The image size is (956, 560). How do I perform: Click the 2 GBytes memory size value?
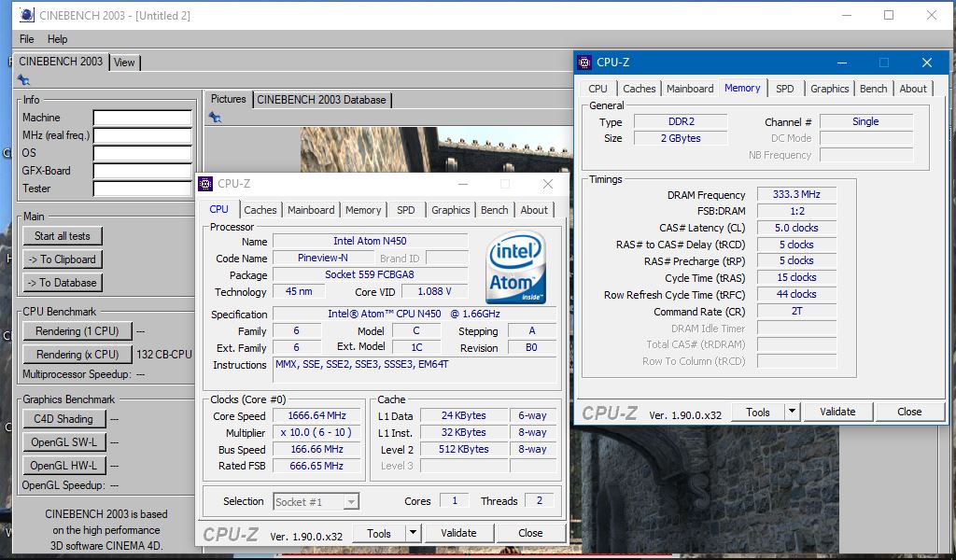681,138
